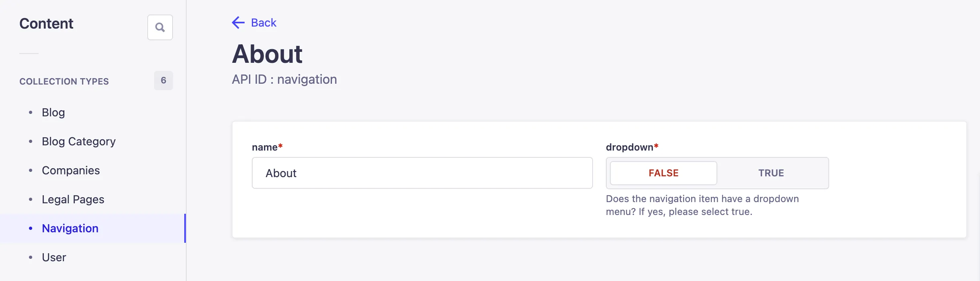
Task: Click the collection types count badge 6
Action: (x=163, y=81)
